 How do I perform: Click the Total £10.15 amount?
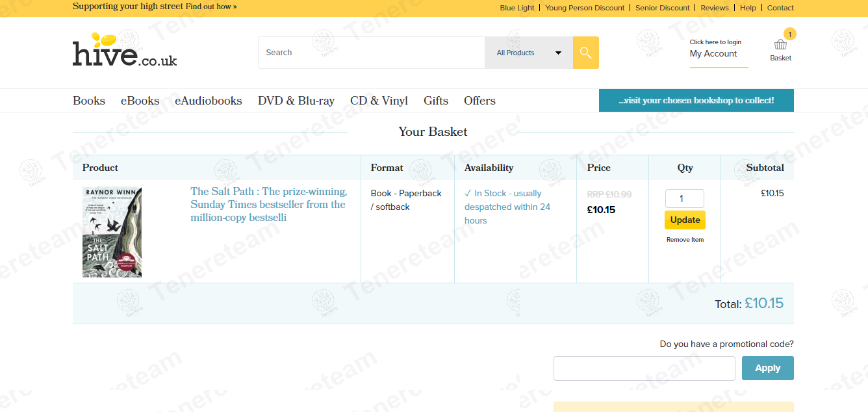click(764, 303)
